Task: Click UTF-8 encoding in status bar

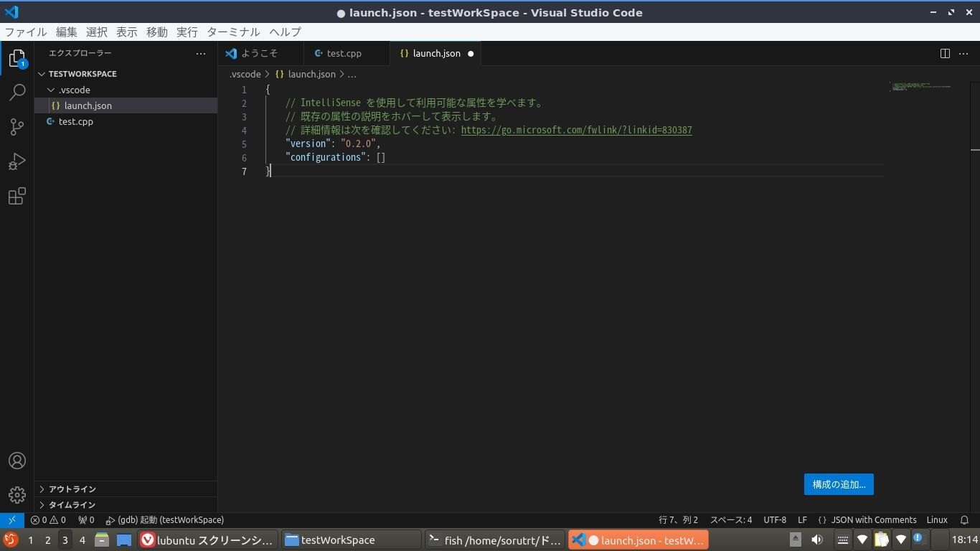Action: coord(775,520)
